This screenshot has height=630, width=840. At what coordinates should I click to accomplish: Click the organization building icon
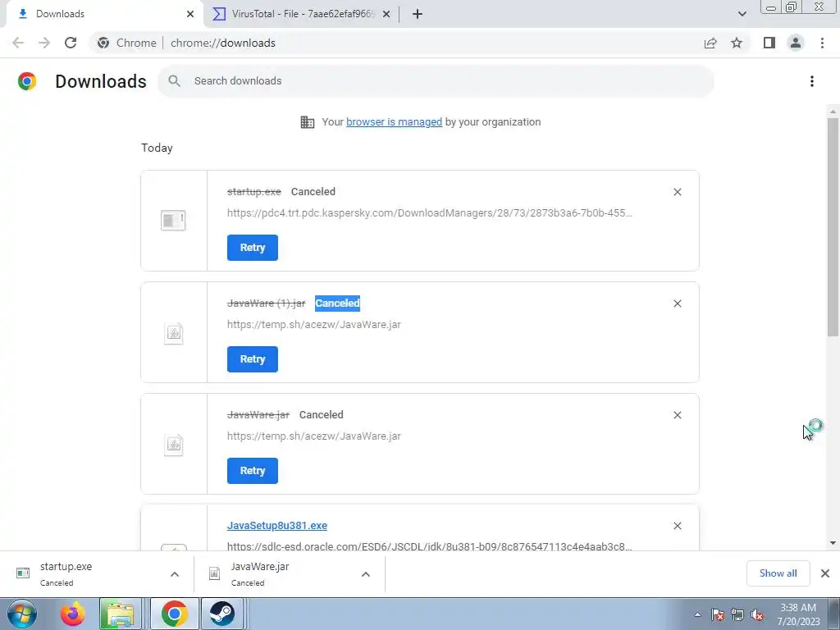(x=308, y=122)
